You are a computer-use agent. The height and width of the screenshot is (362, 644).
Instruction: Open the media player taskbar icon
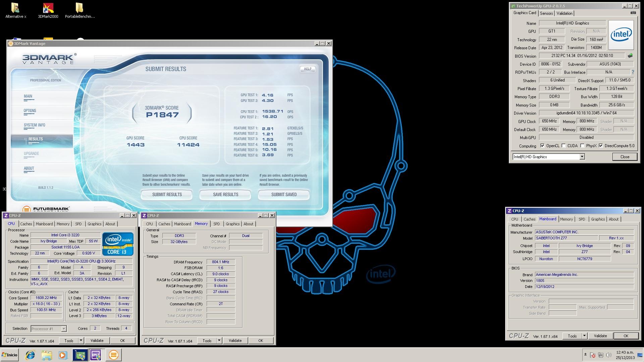point(63,355)
